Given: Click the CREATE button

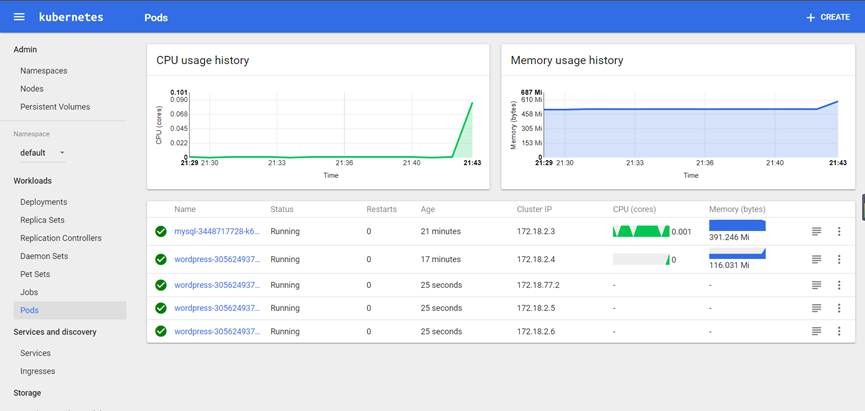Looking at the screenshot, I should point(828,17).
